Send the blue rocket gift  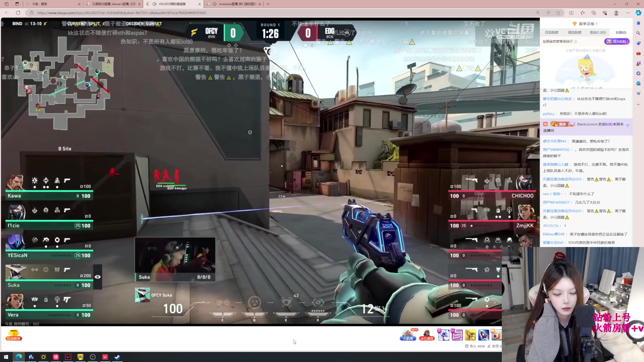point(483,335)
